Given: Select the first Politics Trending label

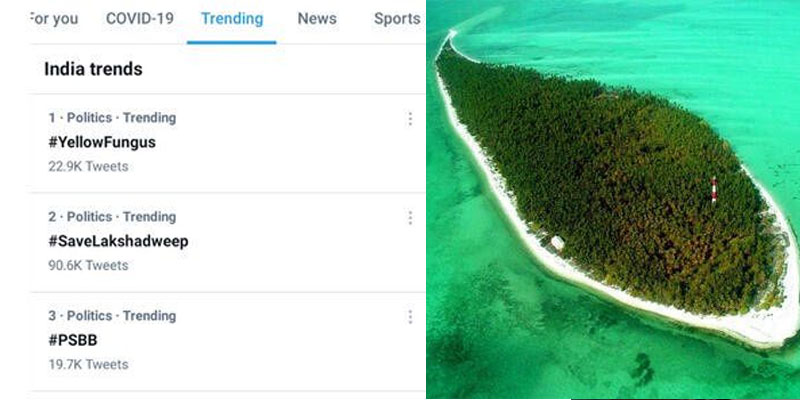Looking at the screenshot, I should (x=112, y=118).
